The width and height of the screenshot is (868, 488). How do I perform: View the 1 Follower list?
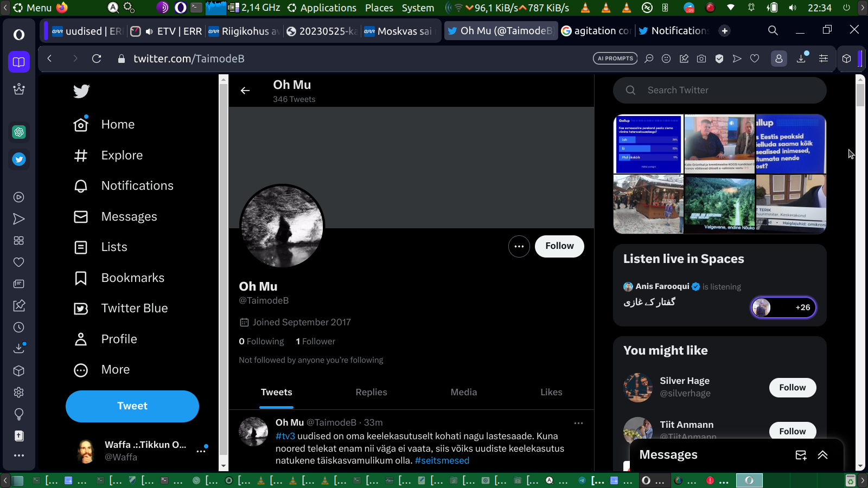click(316, 341)
